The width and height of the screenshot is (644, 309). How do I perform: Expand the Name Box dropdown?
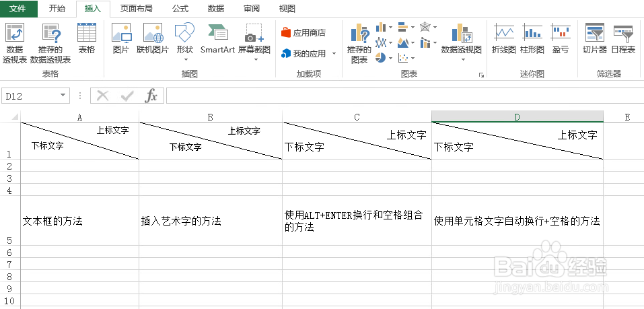click(63, 96)
